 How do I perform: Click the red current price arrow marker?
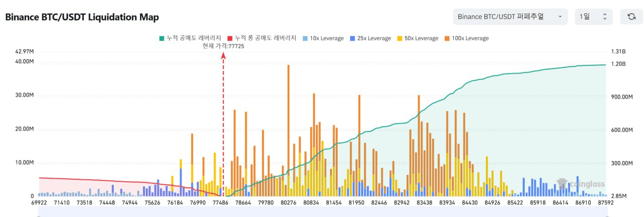(223, 55)
